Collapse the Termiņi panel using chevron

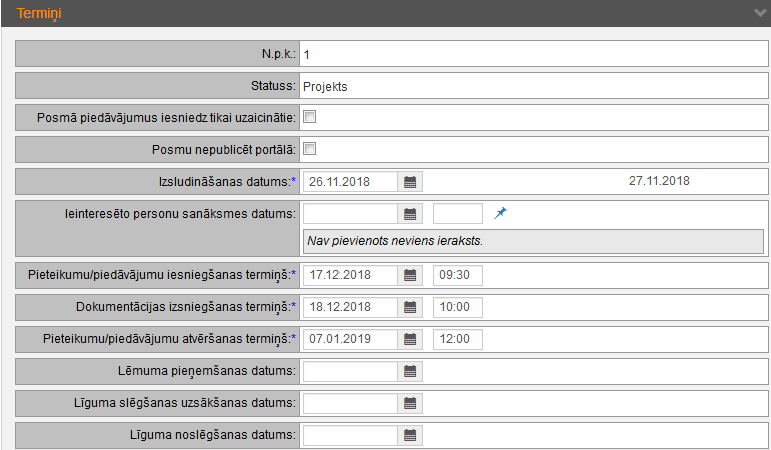(759, 13)
